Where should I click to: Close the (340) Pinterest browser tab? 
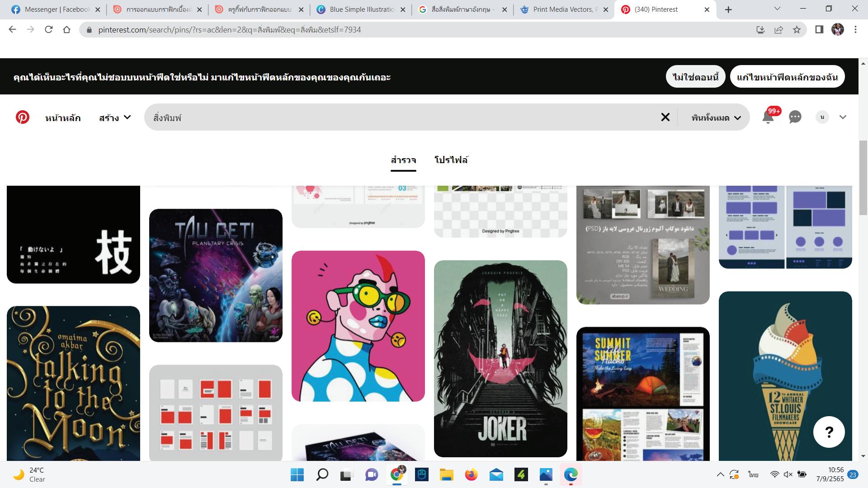point(707,9)
